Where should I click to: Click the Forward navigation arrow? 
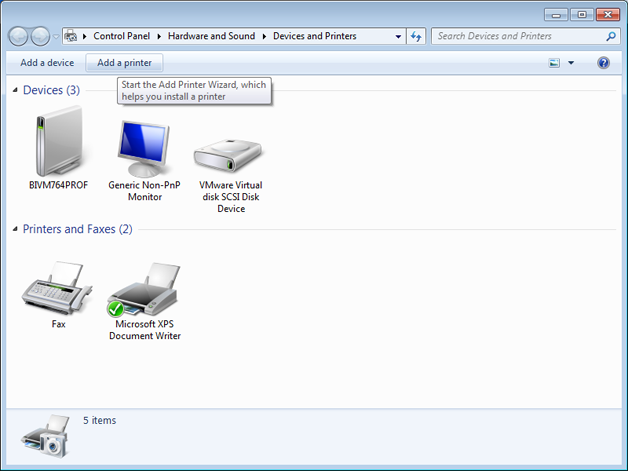[40, 36]
